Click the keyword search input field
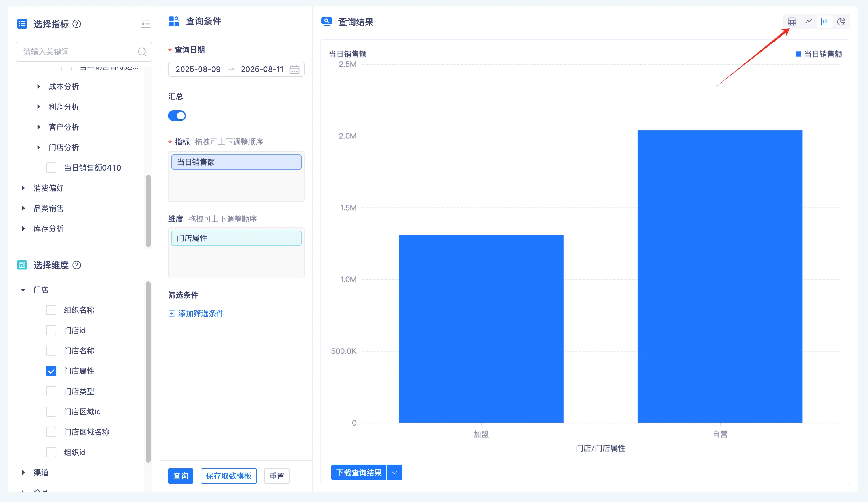 (74, 52)
